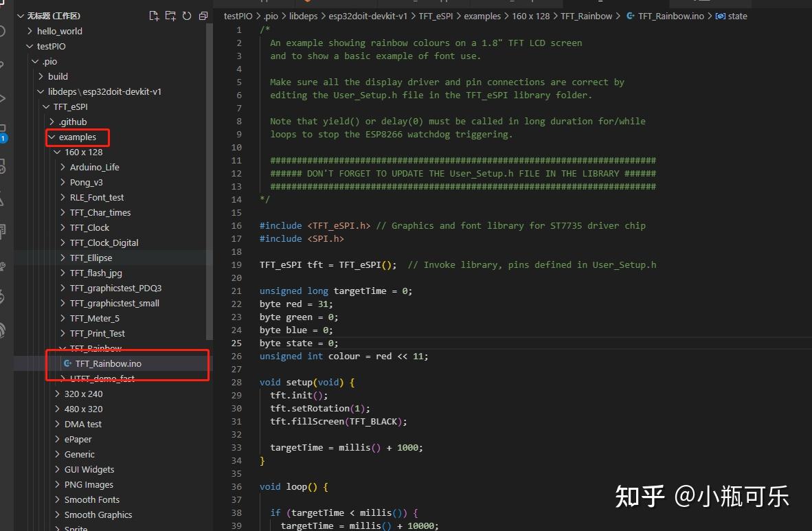Click the Refresh Explorer icon

tap(186, 15)
